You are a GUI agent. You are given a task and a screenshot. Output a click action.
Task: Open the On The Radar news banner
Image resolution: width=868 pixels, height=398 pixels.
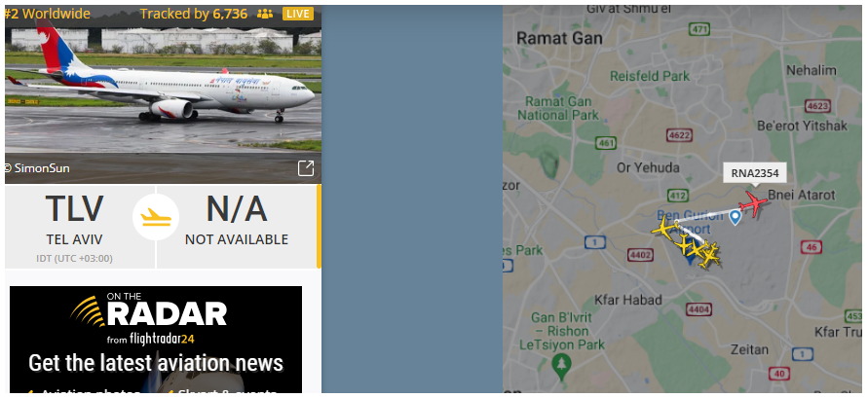(x=156, y=340)
